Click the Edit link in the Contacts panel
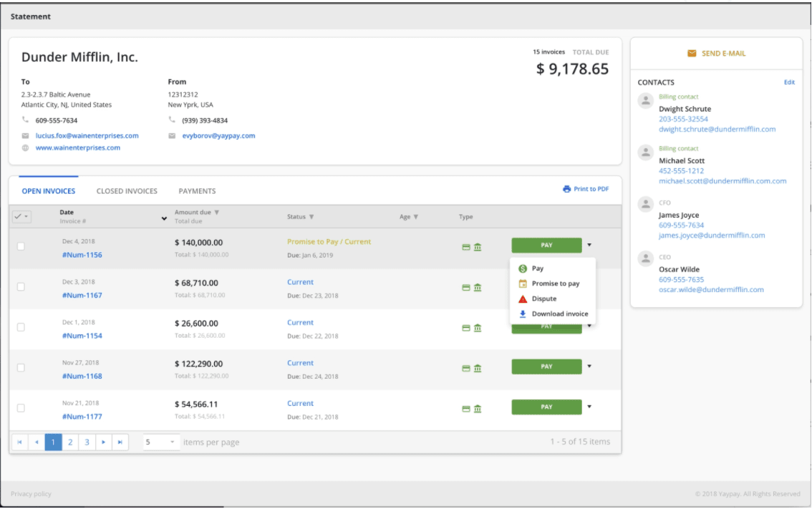This screenshot has height=514, width=812. [791, 82]
